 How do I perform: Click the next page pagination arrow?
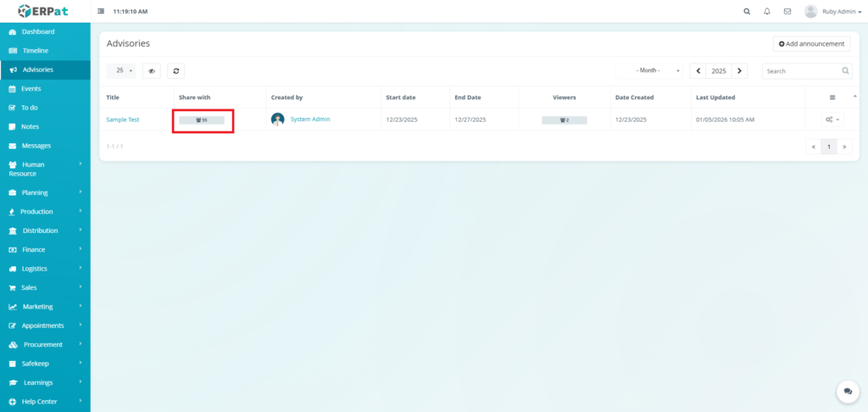pyautogui.click(x=844, y=147)
